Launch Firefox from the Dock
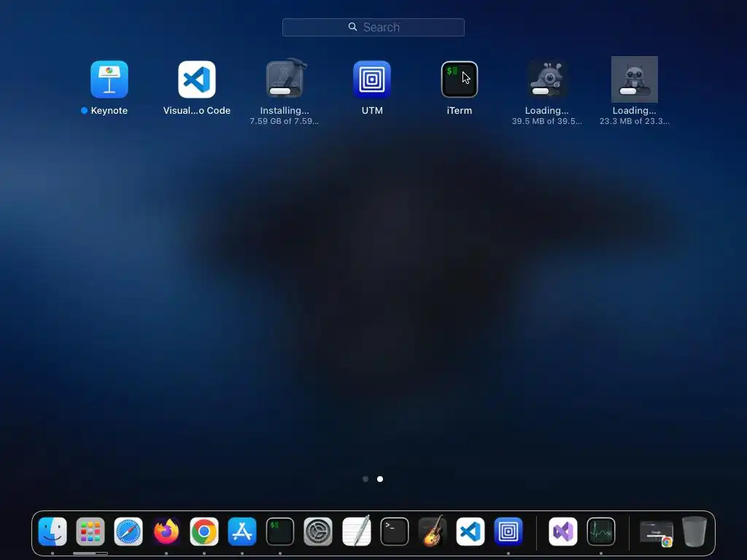Viewport: 747px width, 560px height. (166, 532)
